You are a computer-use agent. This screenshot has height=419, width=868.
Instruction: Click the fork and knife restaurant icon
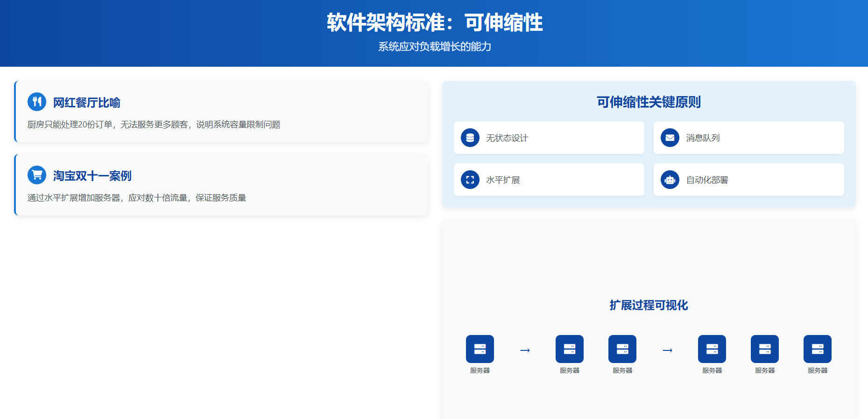tap(37, 102)
